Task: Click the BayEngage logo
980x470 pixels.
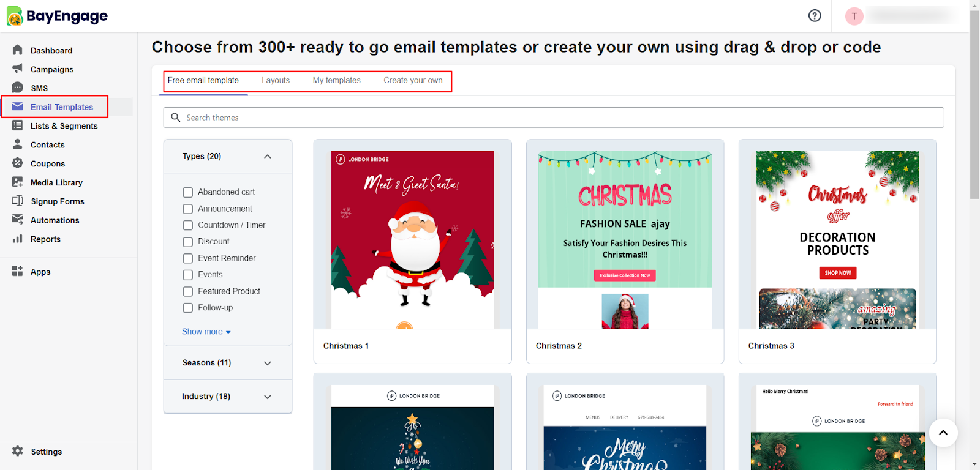Action: [57, 16]
